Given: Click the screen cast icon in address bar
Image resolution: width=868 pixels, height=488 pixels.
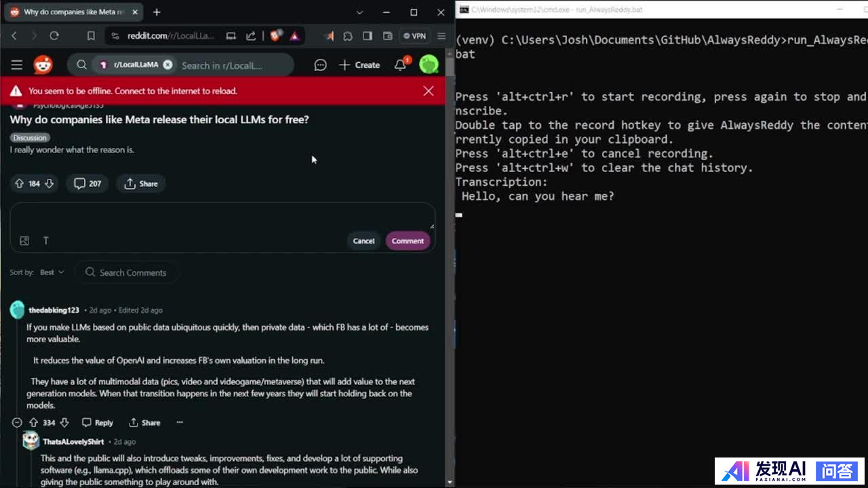Looking at the screenshot, I should (231, 36).
